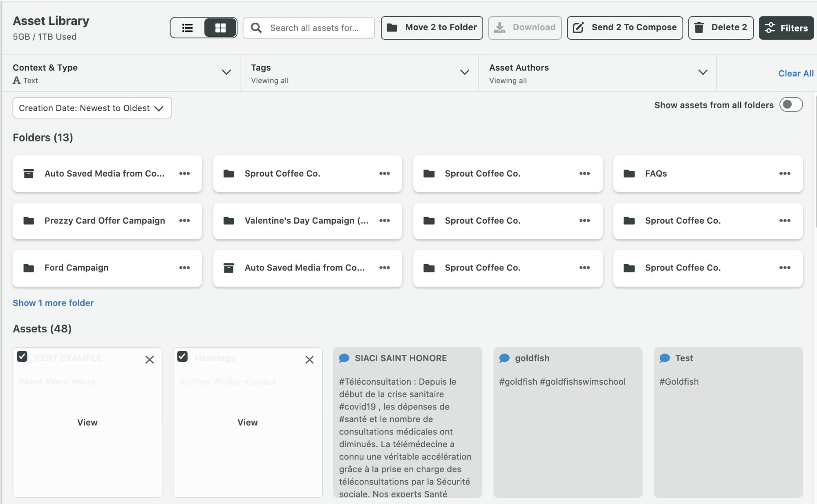Viewport: 817px width, 504px height.
Task: Open options menu for FAQs folder
Action: [785, 173]
